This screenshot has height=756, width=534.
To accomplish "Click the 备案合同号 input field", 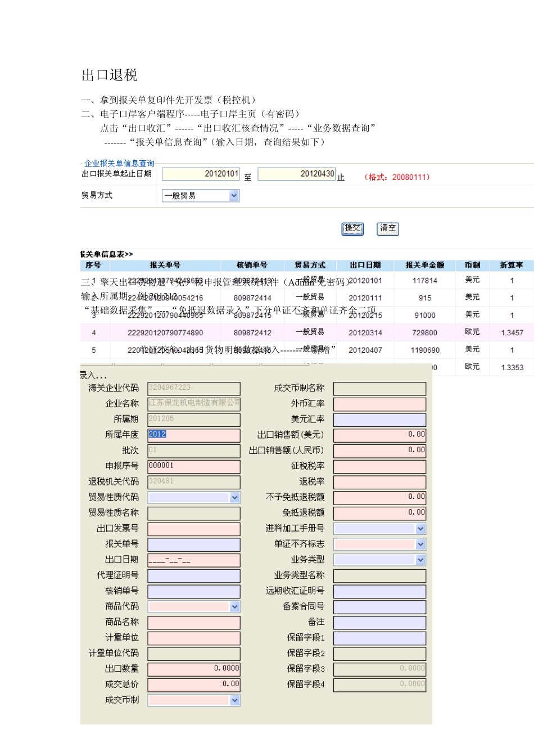I will tap(379, 606).
